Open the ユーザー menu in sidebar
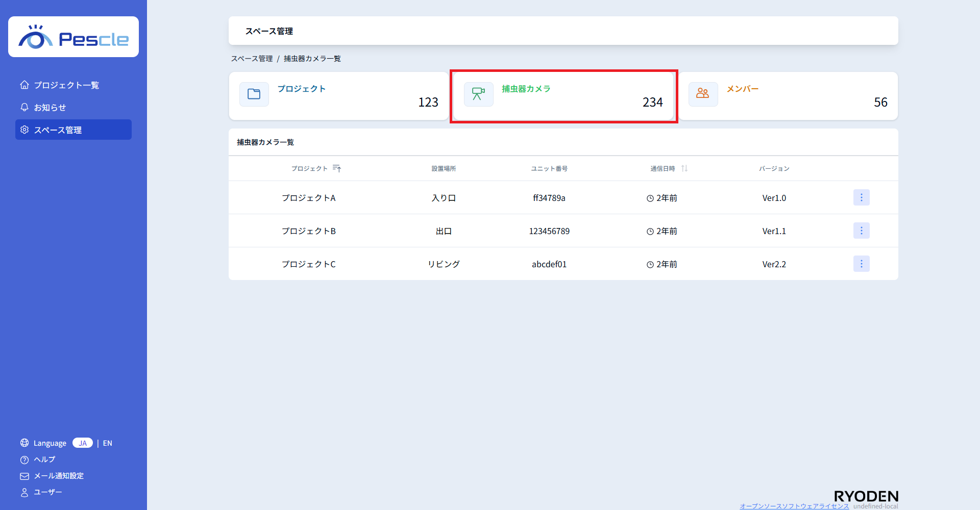This screenshot has width=980, height=510. [48, 492]
